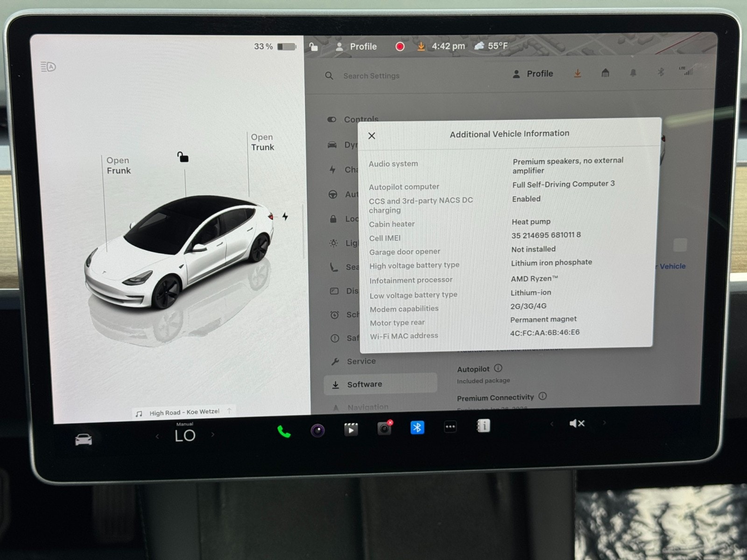The height and width of the screenshot is (560, 747).
Task: Expand the High Road media player
Action: point(184,413)
